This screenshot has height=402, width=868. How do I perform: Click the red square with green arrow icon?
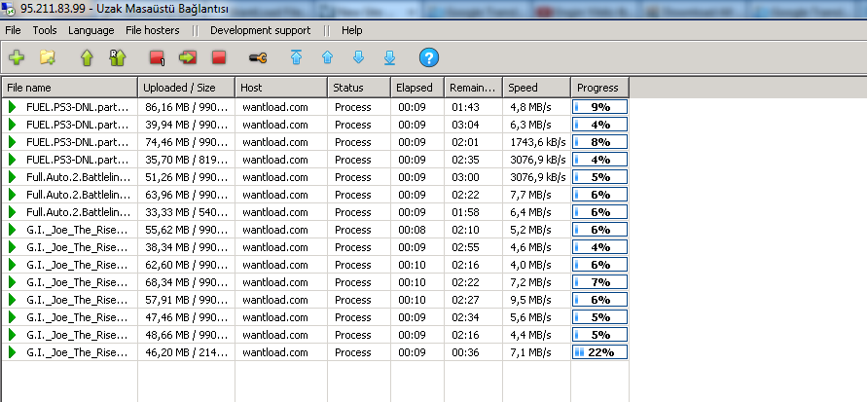click(x=188, y=57)
